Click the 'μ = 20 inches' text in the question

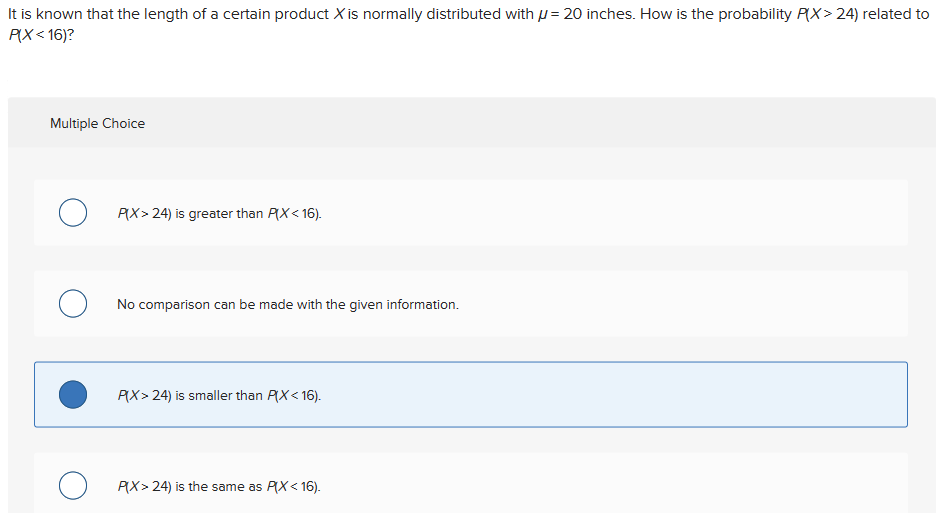coord(586,14)
